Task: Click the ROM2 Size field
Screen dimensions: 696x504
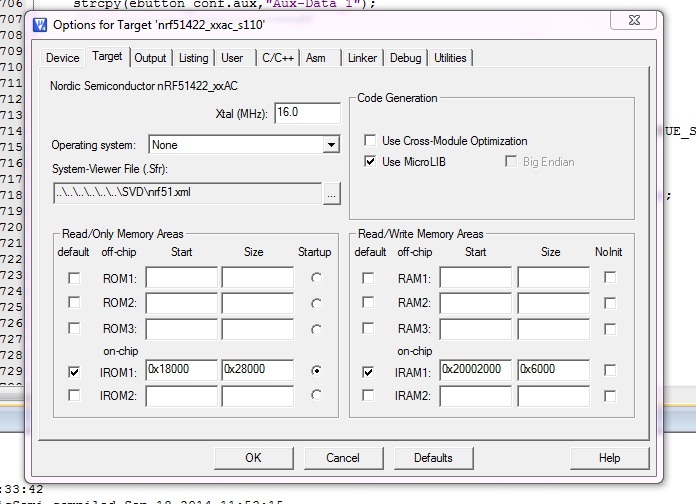Action: coord(257,303)
